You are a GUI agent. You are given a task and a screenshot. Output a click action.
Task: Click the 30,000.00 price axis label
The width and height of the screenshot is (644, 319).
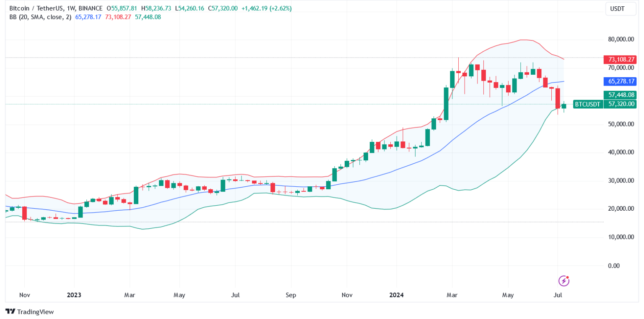click(x=620, y=181)
